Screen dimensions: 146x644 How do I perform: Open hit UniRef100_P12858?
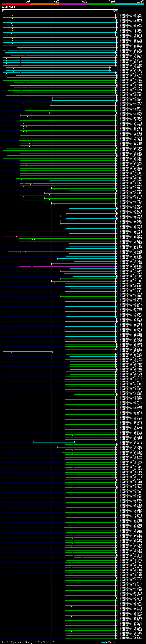(131, 20)
